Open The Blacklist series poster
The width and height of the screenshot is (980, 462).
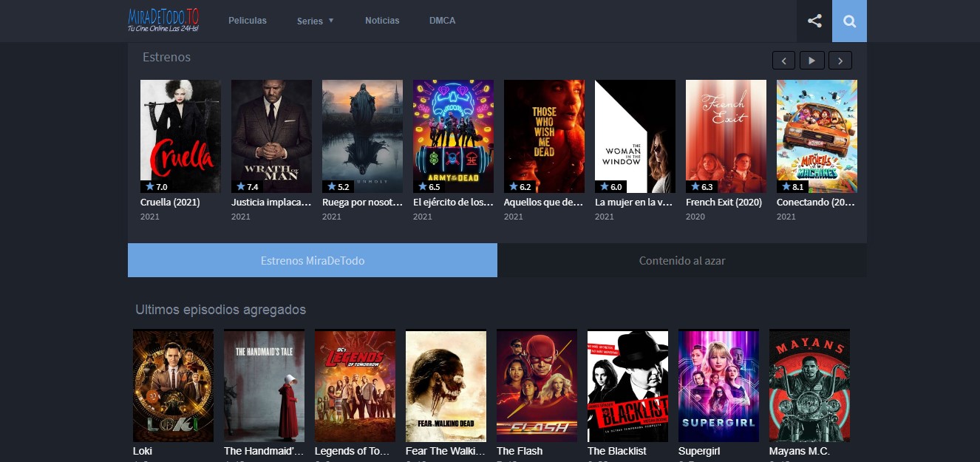coord(627,386)
